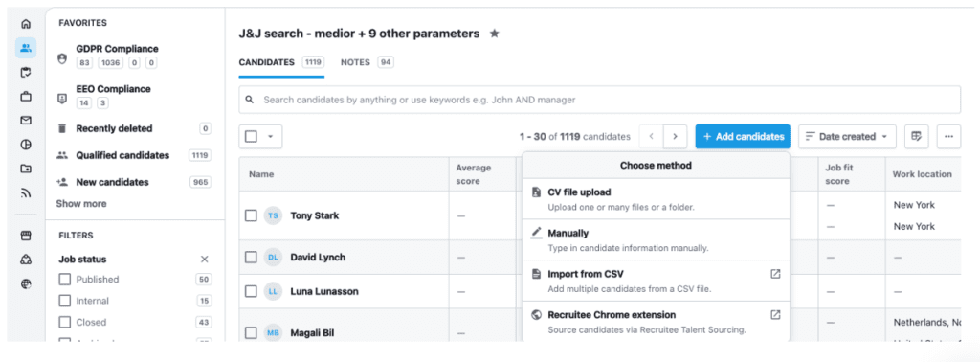Click Luna Lunasson's LL avatar

coord(273,291)
